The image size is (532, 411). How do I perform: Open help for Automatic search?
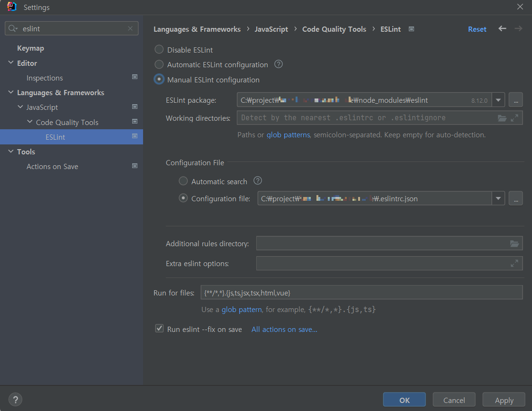pos(258,181)
